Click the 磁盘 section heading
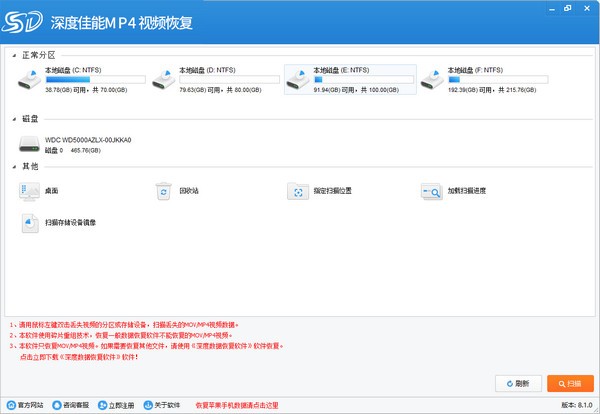 pos(30,119)
